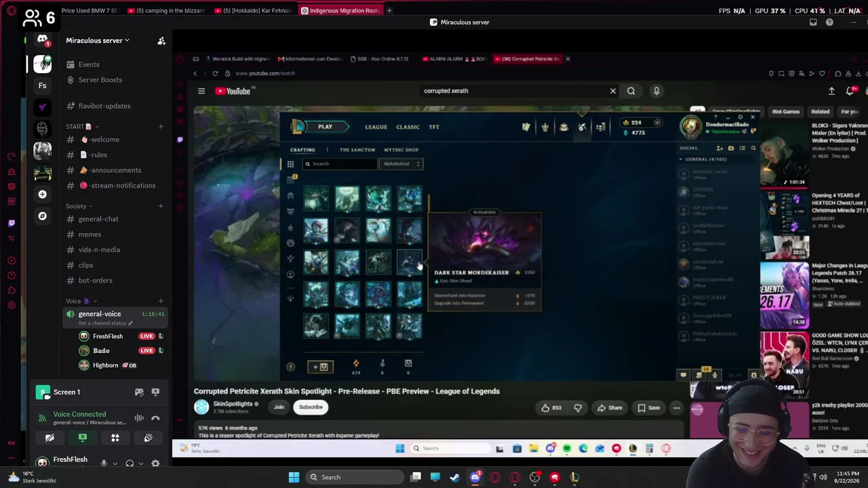Collapse the Voice channel category

coord(81,301)
